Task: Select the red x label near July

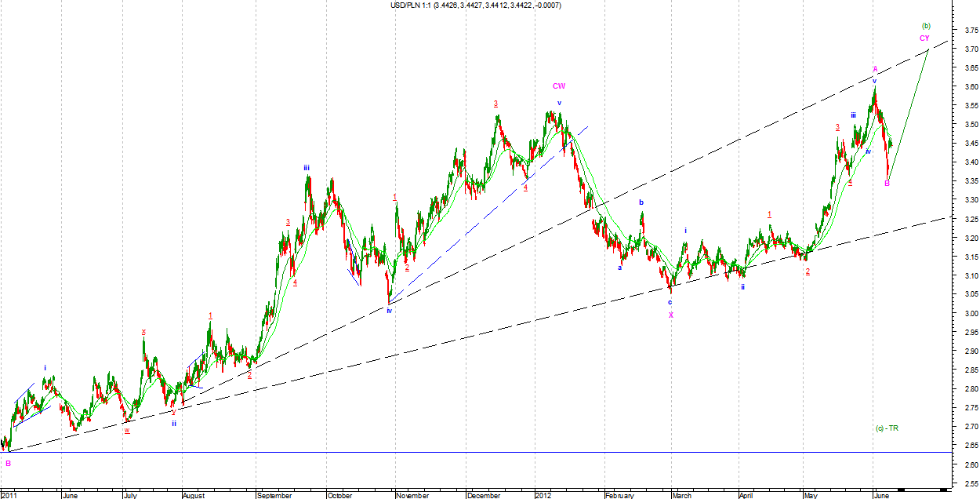Action: (x=143, y=331)
